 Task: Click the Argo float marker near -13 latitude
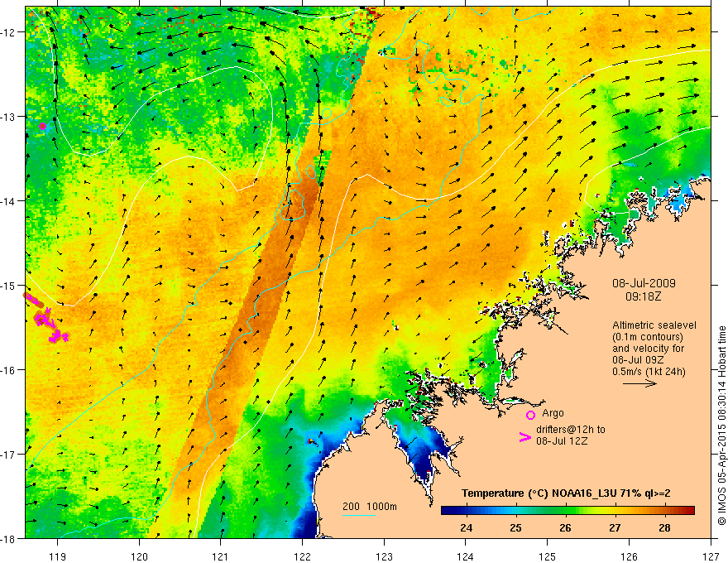pyautogui.click(x=43, y=126)
